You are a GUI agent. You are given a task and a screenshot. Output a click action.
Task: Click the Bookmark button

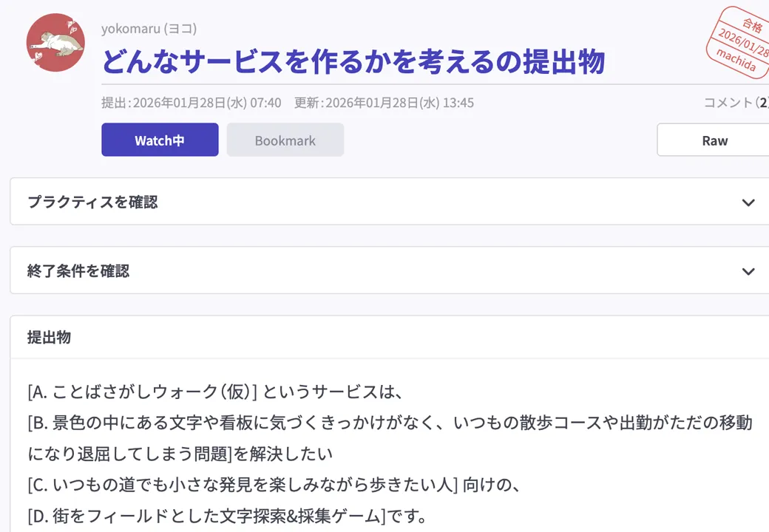[285, 140]
